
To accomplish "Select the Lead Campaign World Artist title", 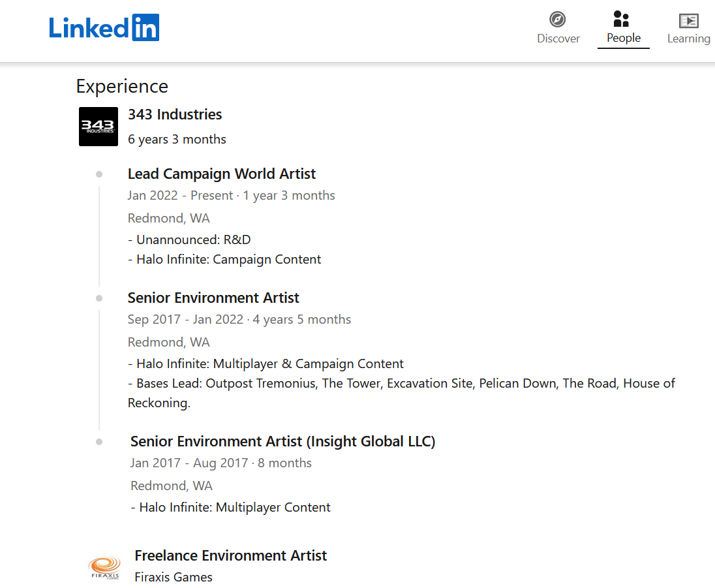I will (222, 174).
